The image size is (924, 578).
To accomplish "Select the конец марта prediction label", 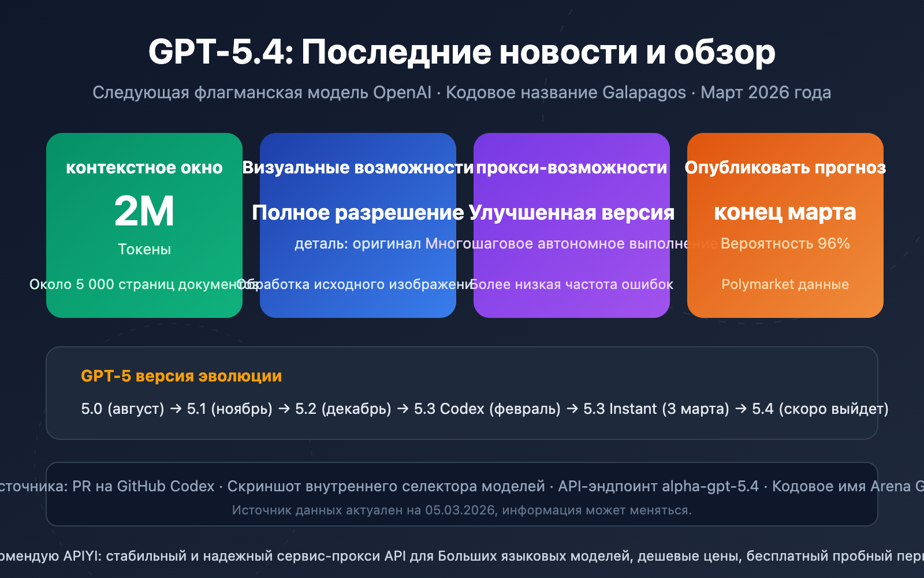I will (785, 212).
